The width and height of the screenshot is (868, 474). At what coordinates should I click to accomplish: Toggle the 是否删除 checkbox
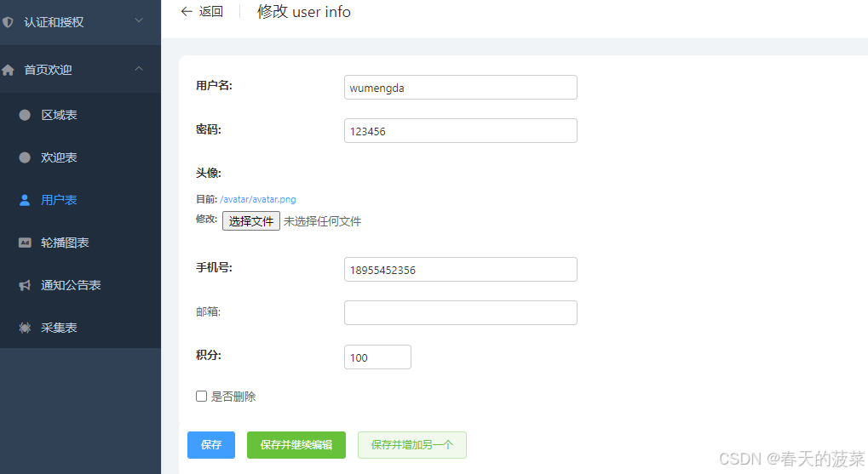click(202, 396)
